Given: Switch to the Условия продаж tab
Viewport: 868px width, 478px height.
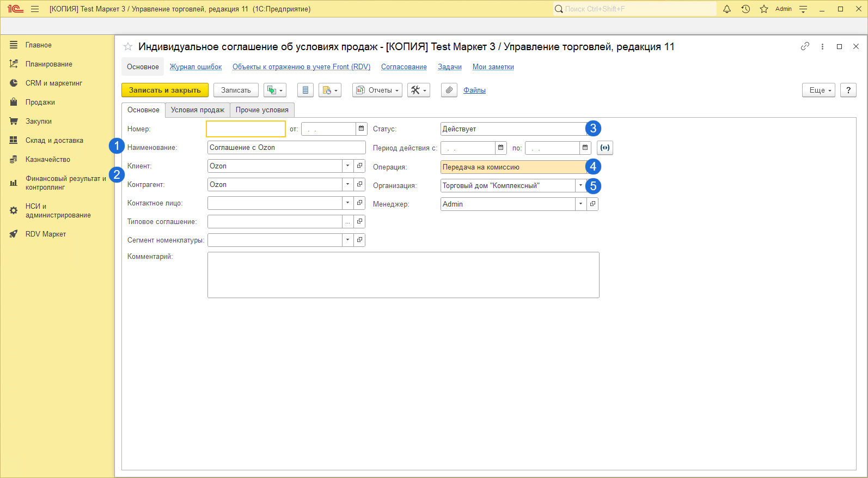Looking at the screenshot, I should tap(197, 110).
